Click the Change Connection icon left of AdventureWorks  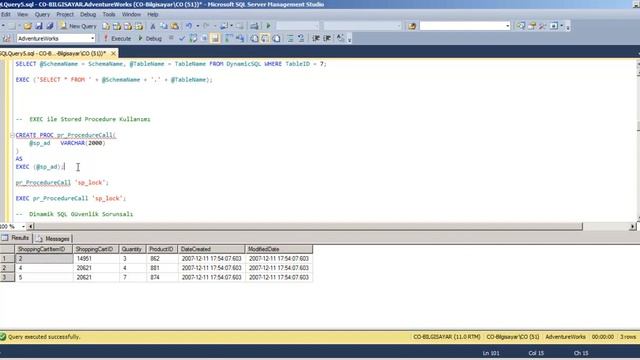[7, 38]
